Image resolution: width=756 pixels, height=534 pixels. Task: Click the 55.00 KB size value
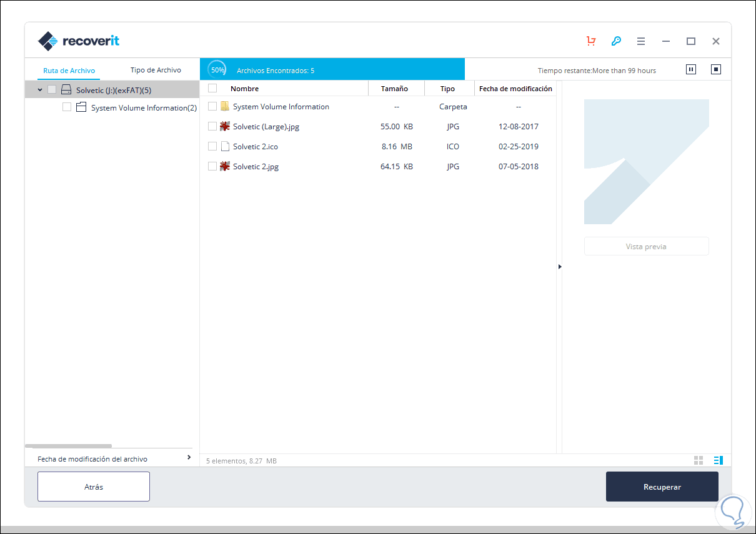pos(397,126)
